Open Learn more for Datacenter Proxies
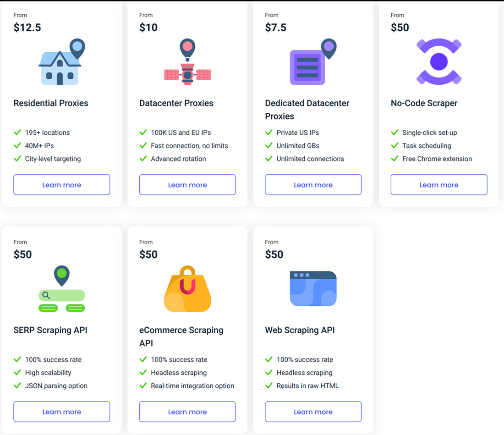The width and height of the screenshot is (504, 435). pos(187,185)
